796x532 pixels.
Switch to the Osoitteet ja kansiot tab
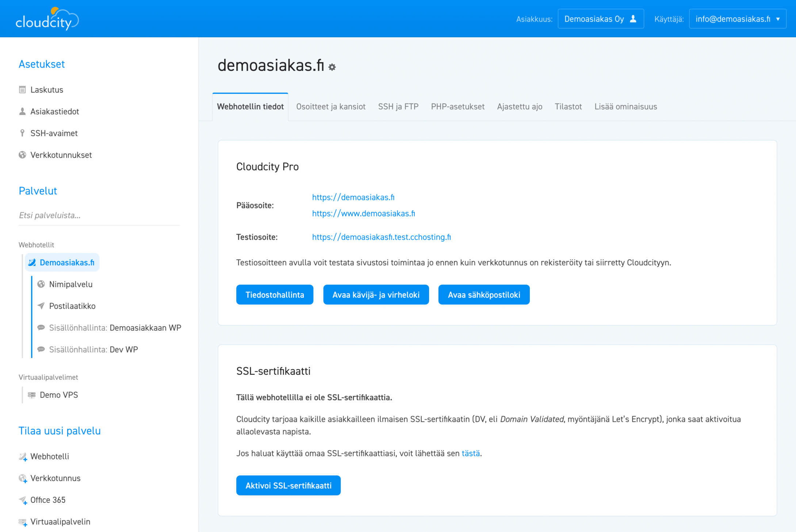pos(331,107)
